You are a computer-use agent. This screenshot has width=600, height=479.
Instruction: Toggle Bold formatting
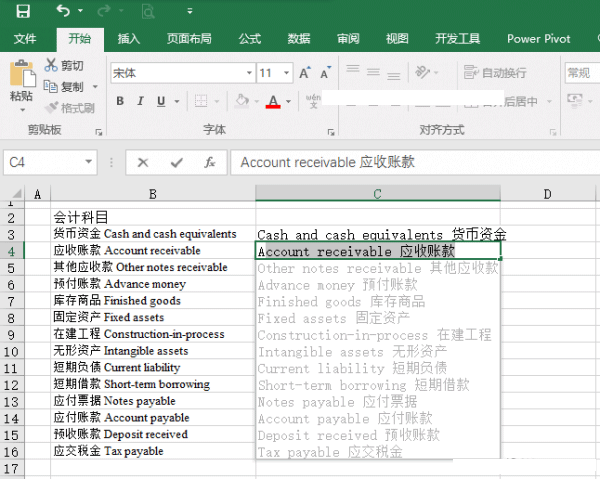click(x=120, y=101)
